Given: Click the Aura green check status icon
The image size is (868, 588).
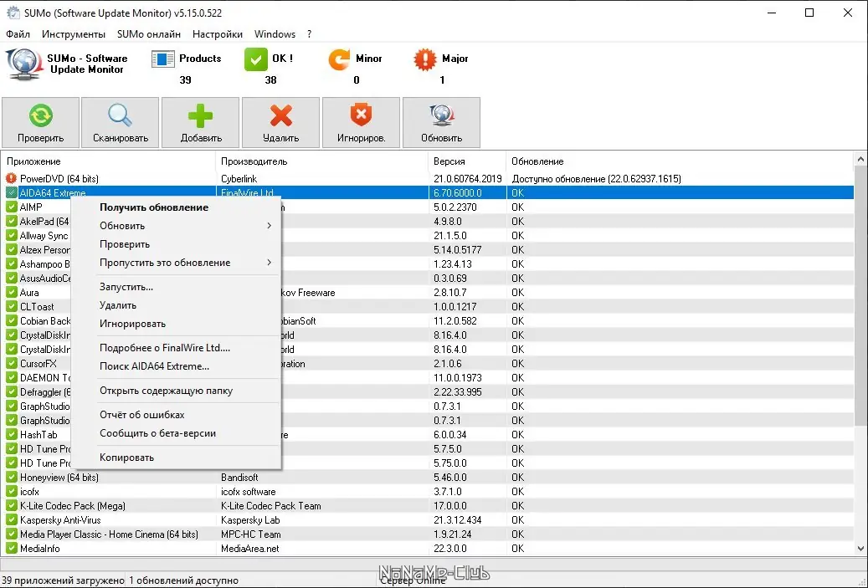Looking at the screenshot, I should coord(11,292).
